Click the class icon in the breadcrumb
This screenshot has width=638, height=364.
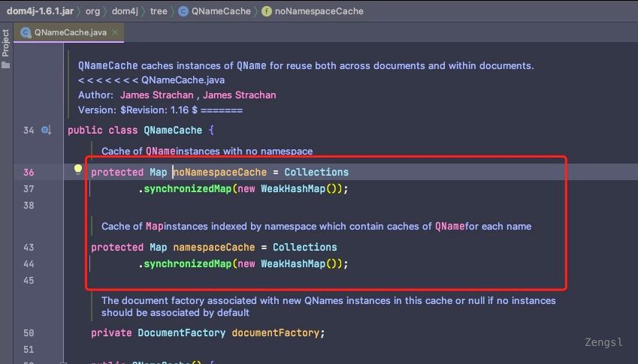[x=184, y=11]
